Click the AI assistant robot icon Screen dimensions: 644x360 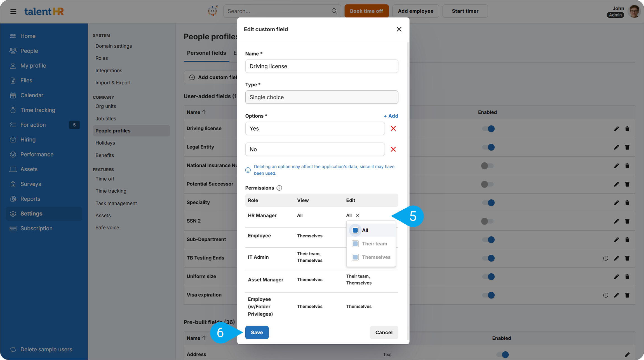[x=213, y=11]
